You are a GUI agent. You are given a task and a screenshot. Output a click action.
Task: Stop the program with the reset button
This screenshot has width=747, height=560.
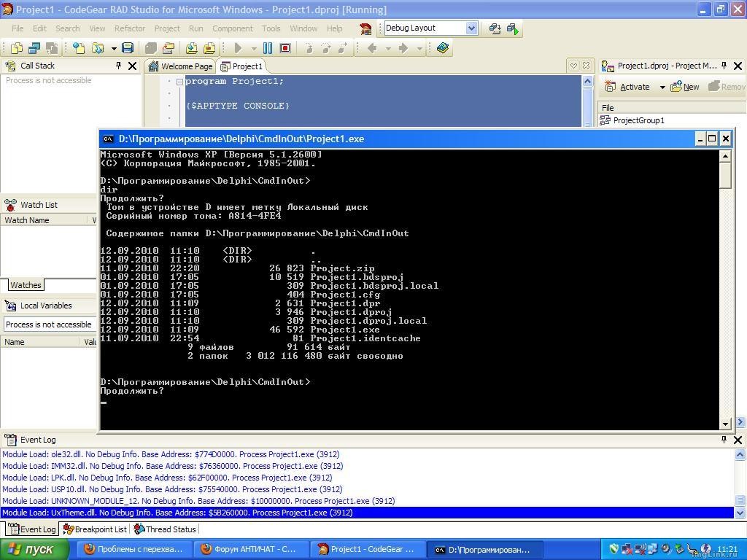pos(285,48)
